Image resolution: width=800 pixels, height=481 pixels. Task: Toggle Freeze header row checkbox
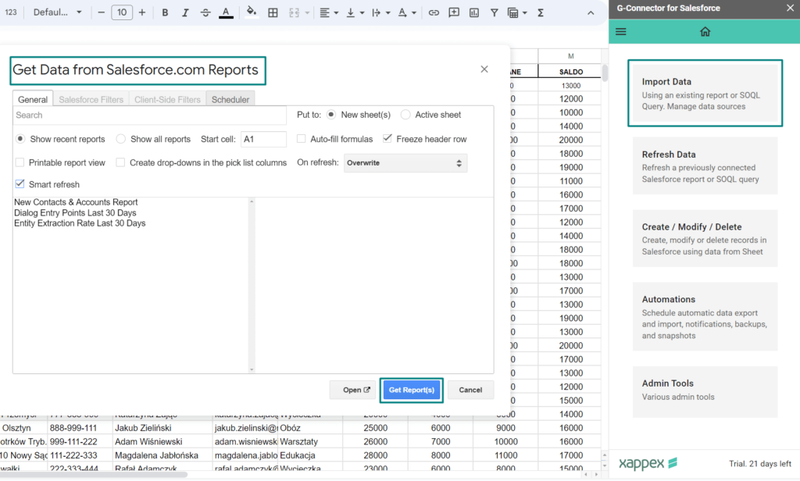coord(387,138)
